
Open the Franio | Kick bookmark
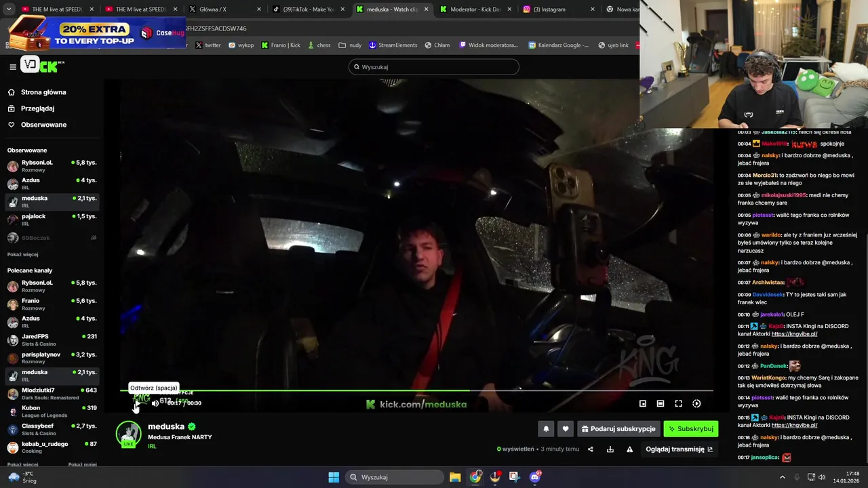(x=281, y=45)
